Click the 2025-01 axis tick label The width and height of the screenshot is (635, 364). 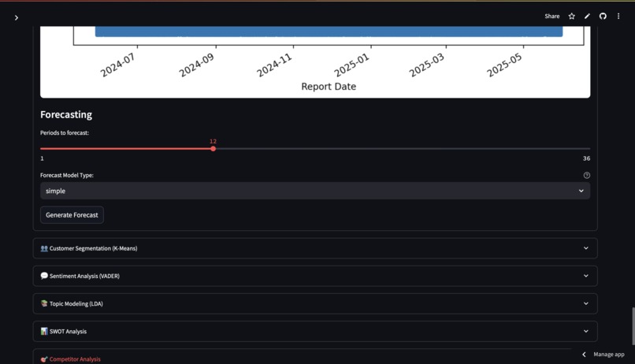click(351, 65)
